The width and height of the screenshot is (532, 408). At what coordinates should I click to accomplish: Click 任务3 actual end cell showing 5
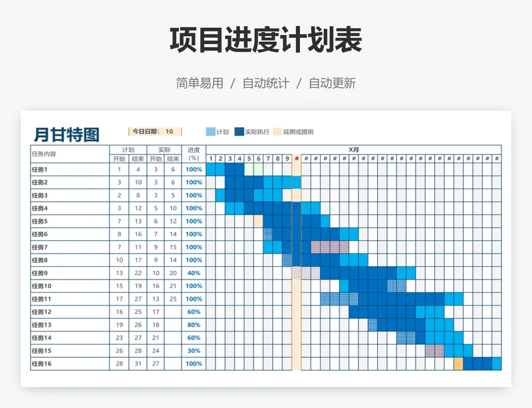point(173,195)
